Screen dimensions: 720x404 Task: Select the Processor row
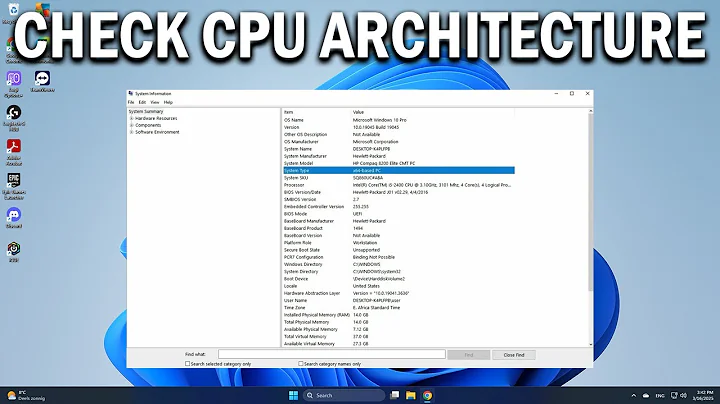399,185
